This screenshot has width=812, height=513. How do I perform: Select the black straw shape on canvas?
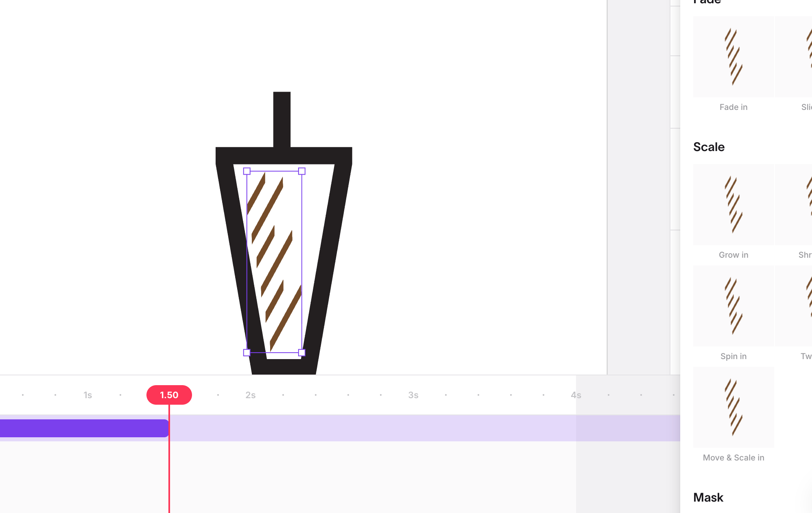[282, 119]
